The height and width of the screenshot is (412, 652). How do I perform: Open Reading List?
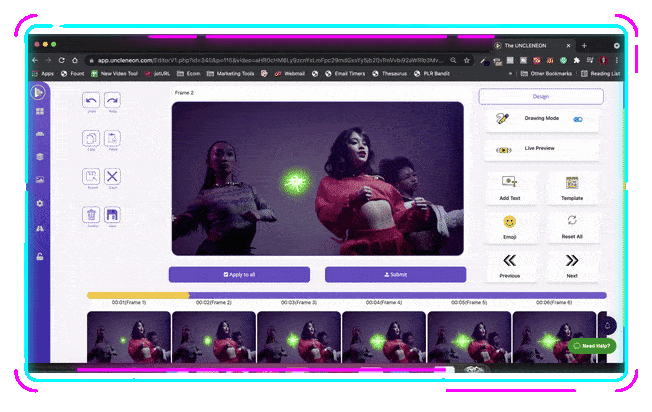point(600,74)
